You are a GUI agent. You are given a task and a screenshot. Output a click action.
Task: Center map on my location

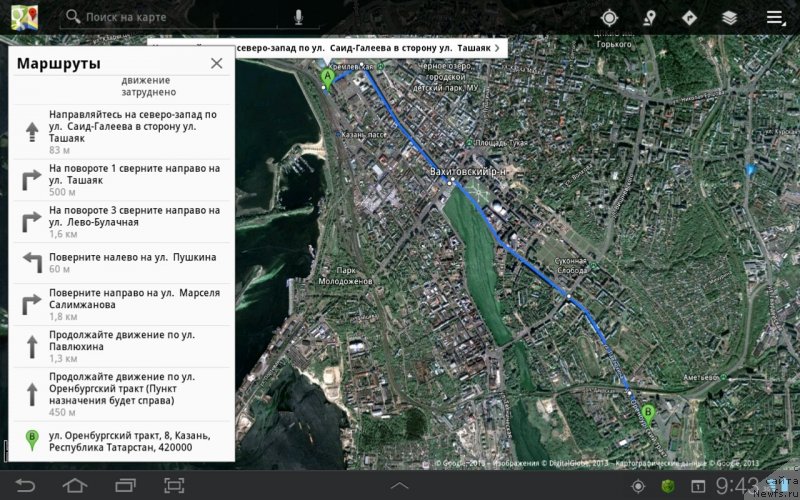click(609, 17)
